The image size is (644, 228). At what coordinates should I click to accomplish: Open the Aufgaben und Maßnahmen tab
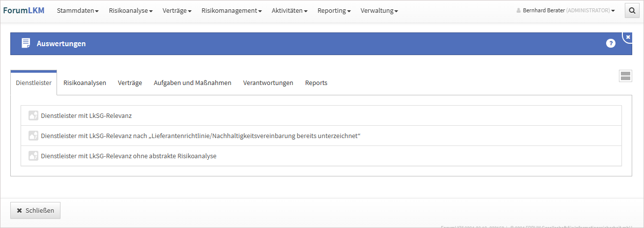[193, 83]
